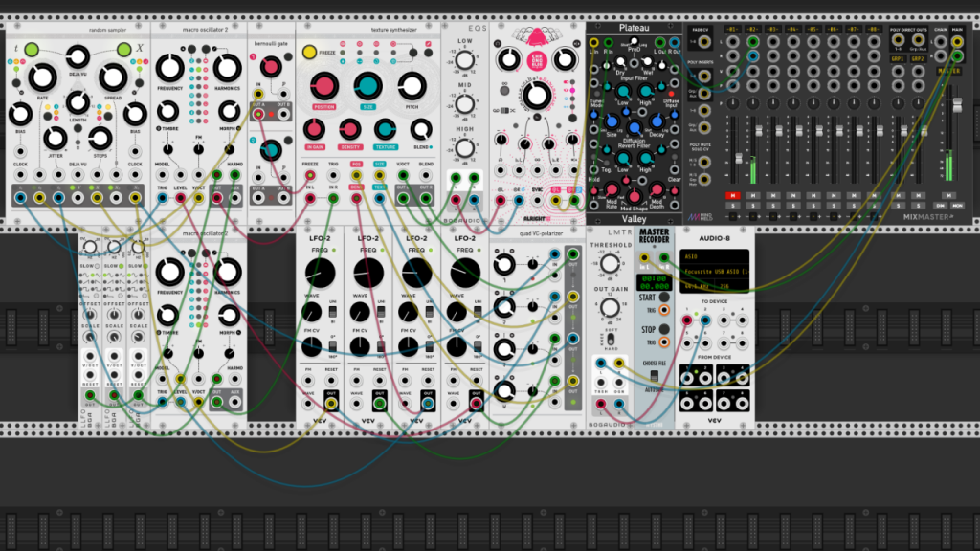Click the GRP1 group label on MixMaster
Image resolution: width=980 pixels, height=551 pixels.
pos(898,58)
